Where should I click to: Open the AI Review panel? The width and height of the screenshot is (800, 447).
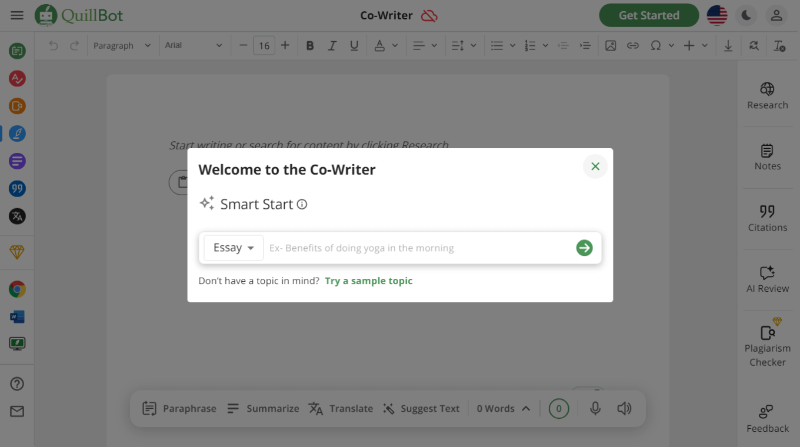[767, 279]
